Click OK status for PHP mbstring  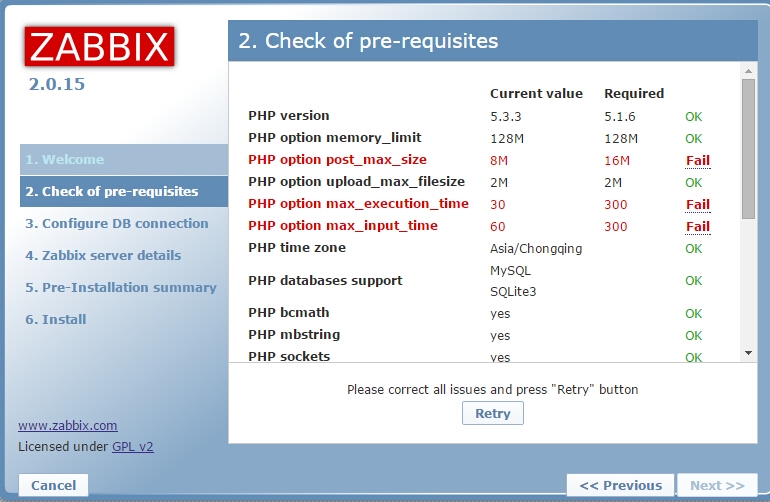coord(694,336)
